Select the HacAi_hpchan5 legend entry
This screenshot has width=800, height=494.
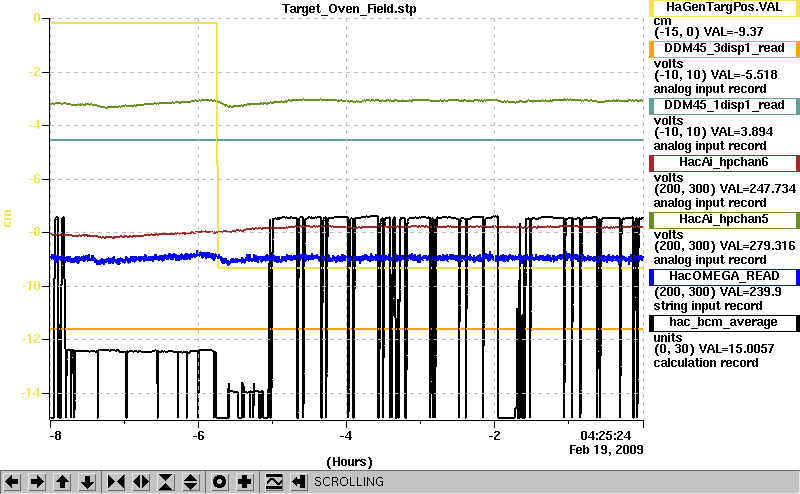[x=724, y=220]
